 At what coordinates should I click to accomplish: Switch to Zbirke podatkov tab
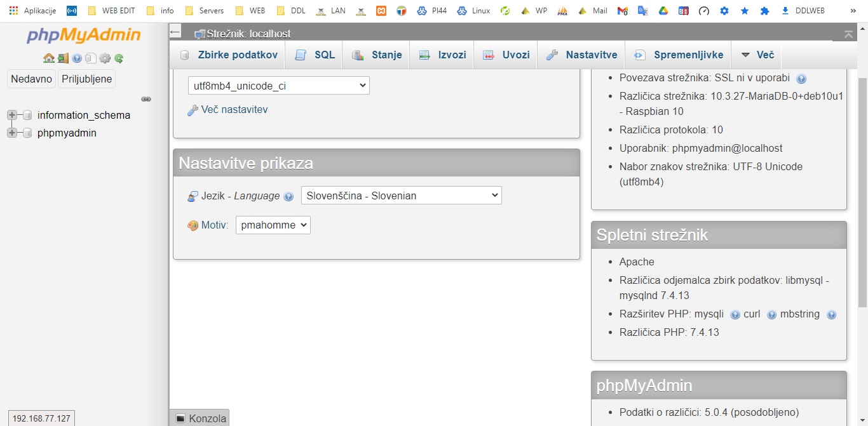[x=228, y=55]
